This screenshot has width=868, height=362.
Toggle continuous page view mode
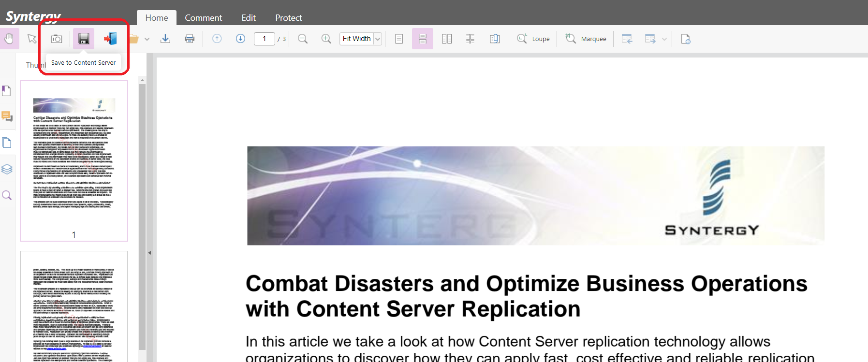click(x=422, y=39)
